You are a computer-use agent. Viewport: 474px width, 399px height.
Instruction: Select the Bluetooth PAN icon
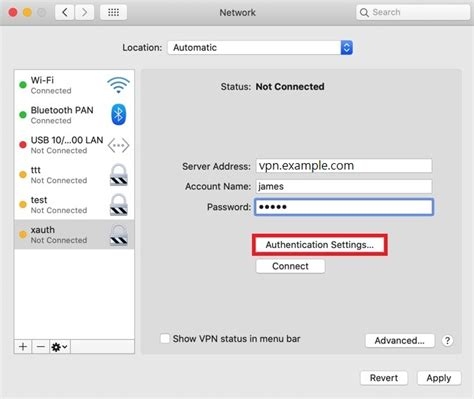click(x=118, y=115)
